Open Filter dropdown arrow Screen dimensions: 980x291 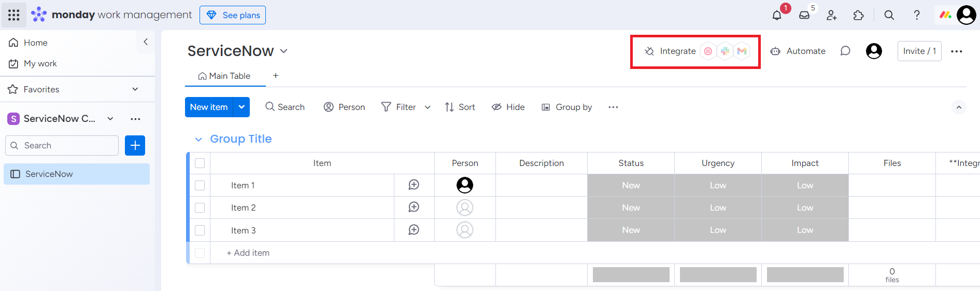(x=428, y=107)
